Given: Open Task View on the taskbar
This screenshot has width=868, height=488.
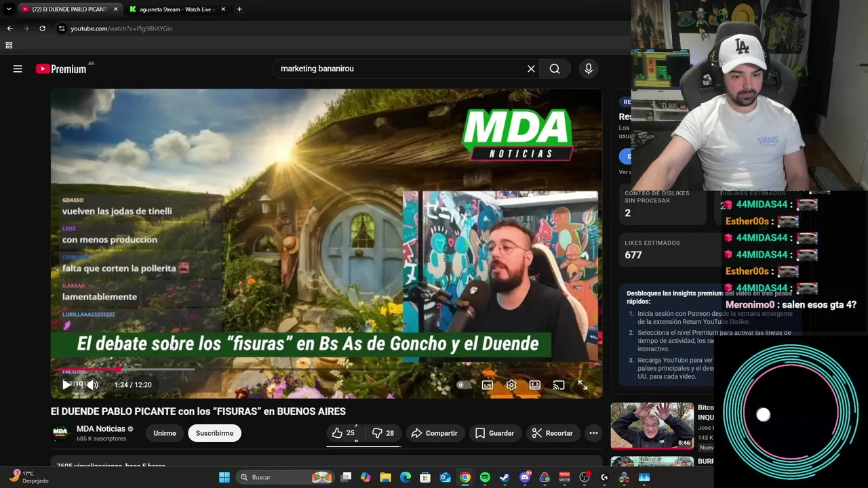Looking at the screenshot, I should tap(347, 477).
